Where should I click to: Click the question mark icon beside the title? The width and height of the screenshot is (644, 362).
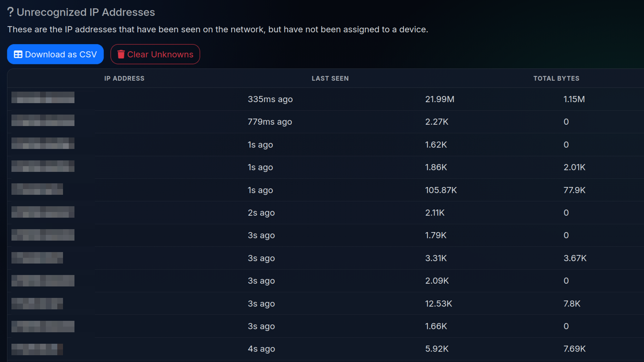point(10,12)
